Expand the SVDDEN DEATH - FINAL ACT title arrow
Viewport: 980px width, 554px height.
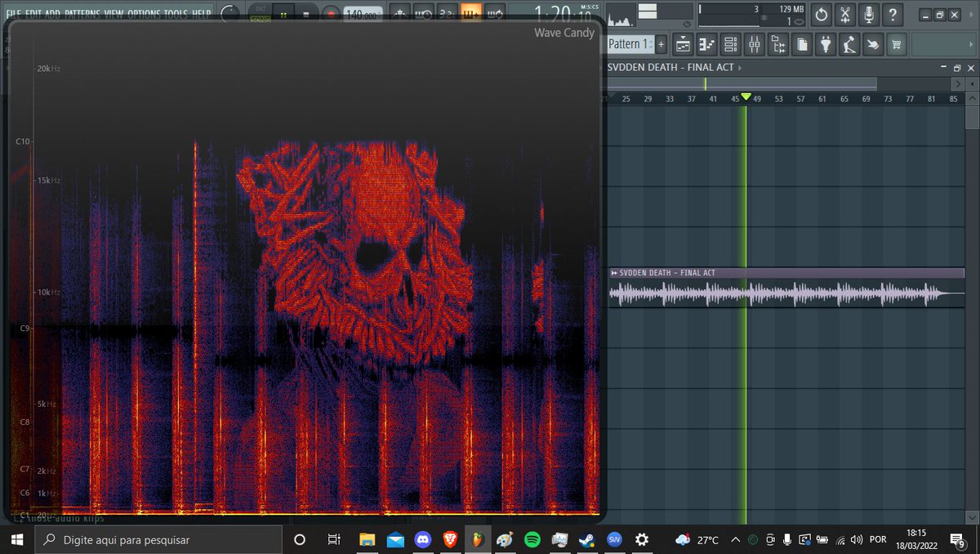coord(741,68)
